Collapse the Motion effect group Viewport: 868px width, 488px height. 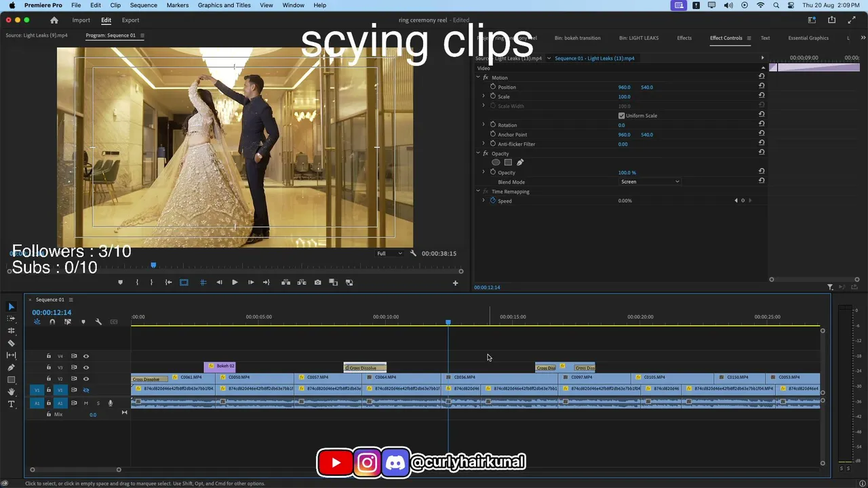[477, 77]
